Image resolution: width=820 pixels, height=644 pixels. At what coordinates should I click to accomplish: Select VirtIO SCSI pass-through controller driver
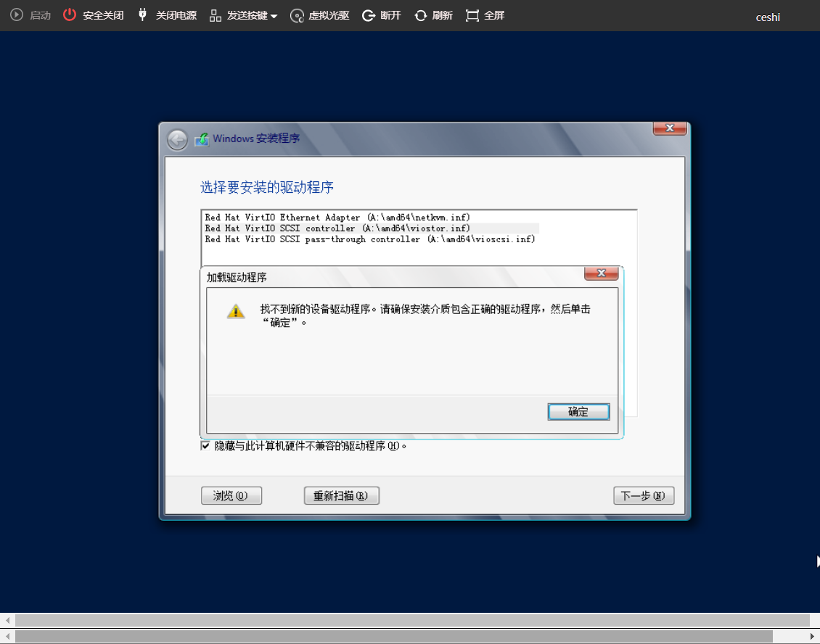tap(370, 239)
